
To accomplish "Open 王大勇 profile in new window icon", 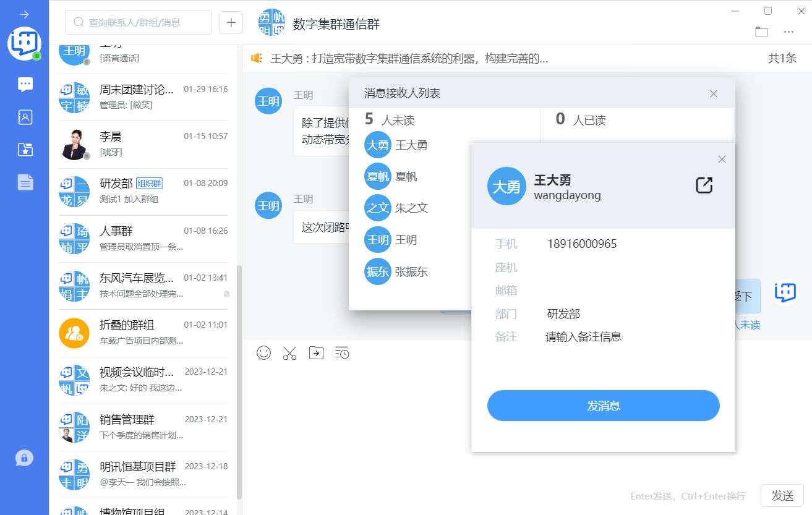I will pyautogui.click(x=704, y=185).
